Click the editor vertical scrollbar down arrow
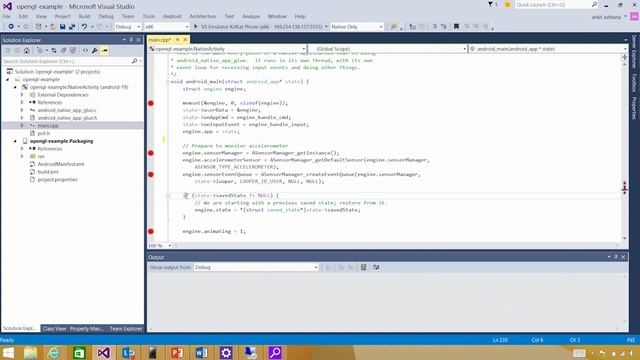Screen dimensions: 640x360 click(x=624, y=238)
